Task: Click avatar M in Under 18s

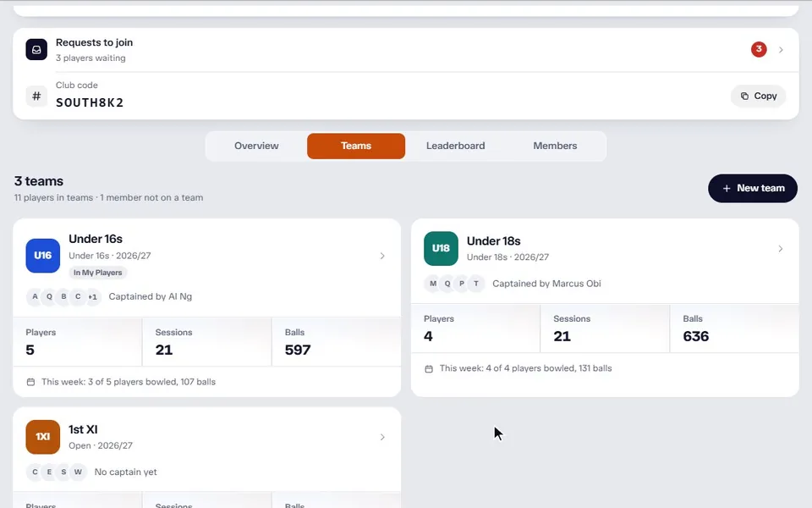Action: pyautogui.click(x=433, y=284)
